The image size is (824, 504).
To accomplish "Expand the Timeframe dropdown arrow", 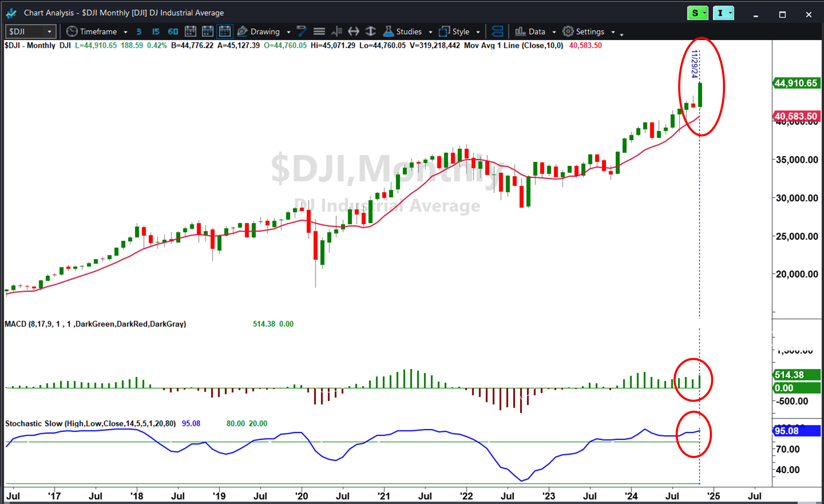I will pyautogui.click(x=126, y=32).
